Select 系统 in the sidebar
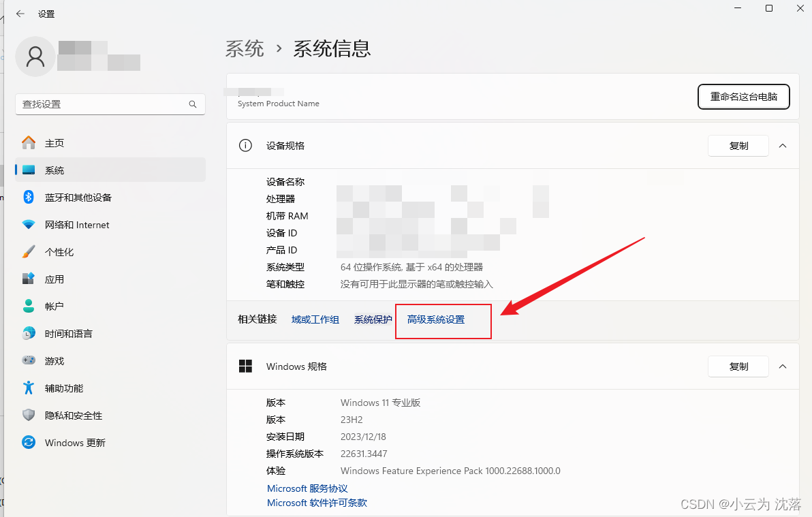 tap(110, 170)
